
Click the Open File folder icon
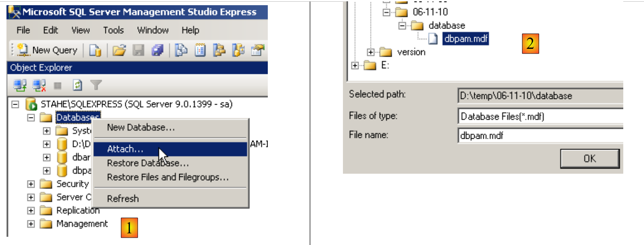pyautogui.click(x=119, y=51)
